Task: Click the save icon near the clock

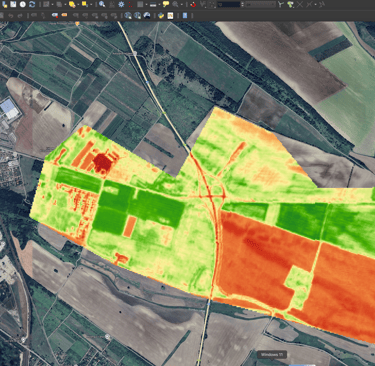Action: point(13,4)
